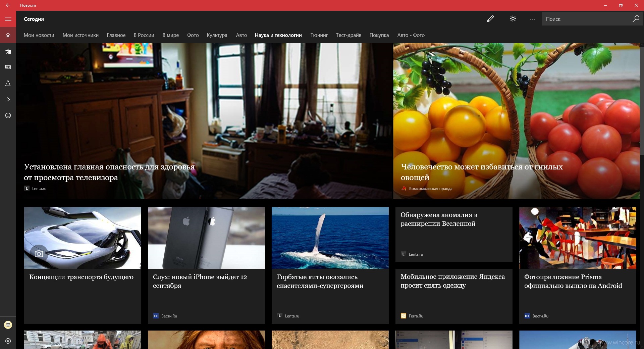The height and width of the screenshot is (349, 644).
Task: Open the В мире tab
Action: click(x=171, y=35)
